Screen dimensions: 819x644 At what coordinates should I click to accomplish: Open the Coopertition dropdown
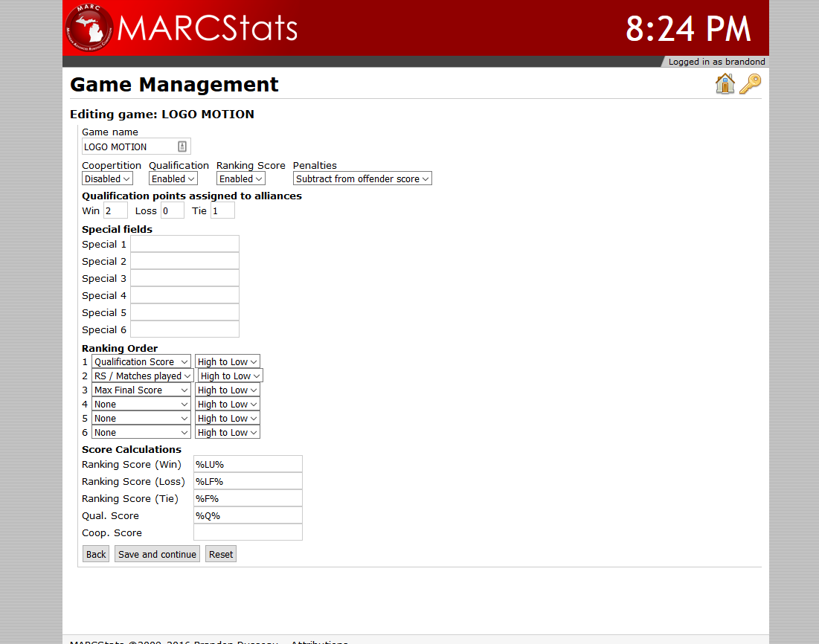(107, 178)
